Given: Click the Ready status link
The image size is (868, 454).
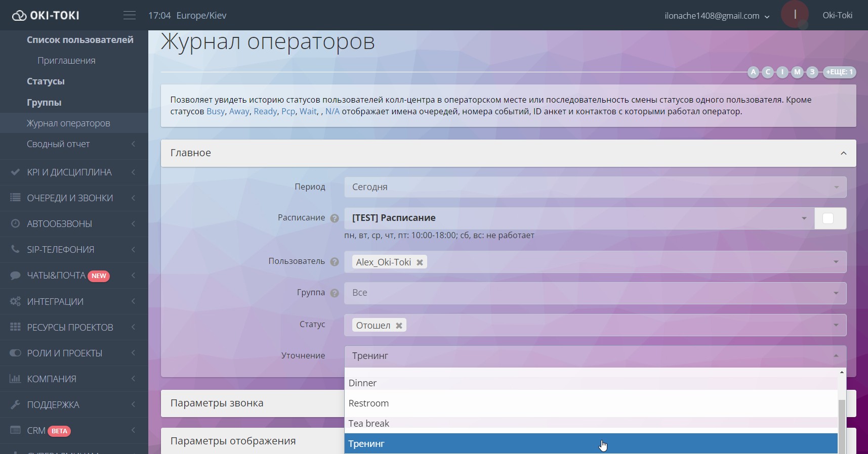Looking at the screenshot, I should 265,112.
